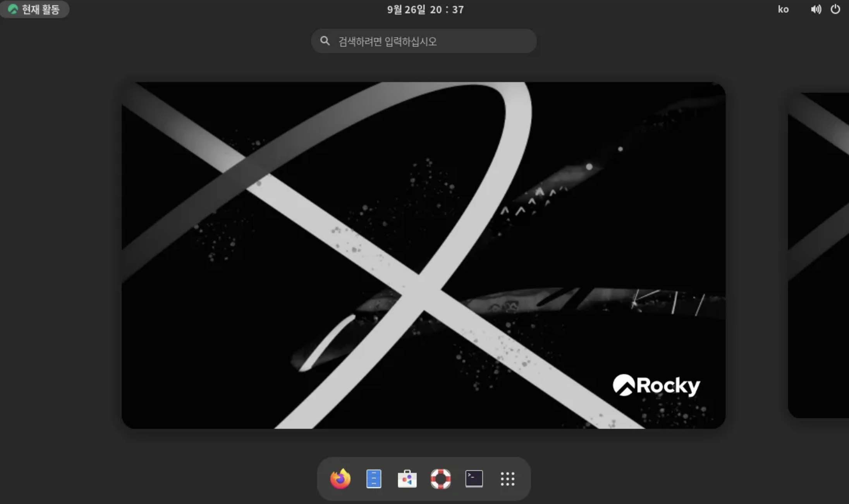849x504 pixels.
Task: Click the '9월 26일' date text
Action: pyautogui.click(x=406, y=9)
